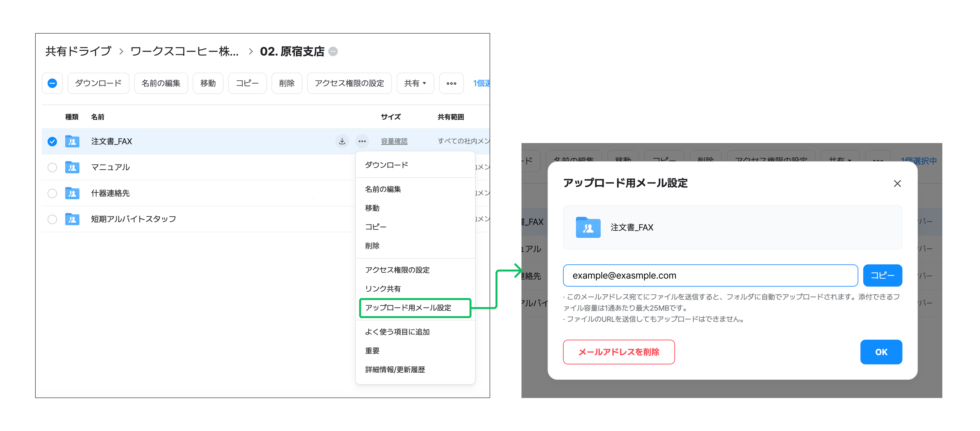Select the マニュアル row radio circle

click(52, 167)
